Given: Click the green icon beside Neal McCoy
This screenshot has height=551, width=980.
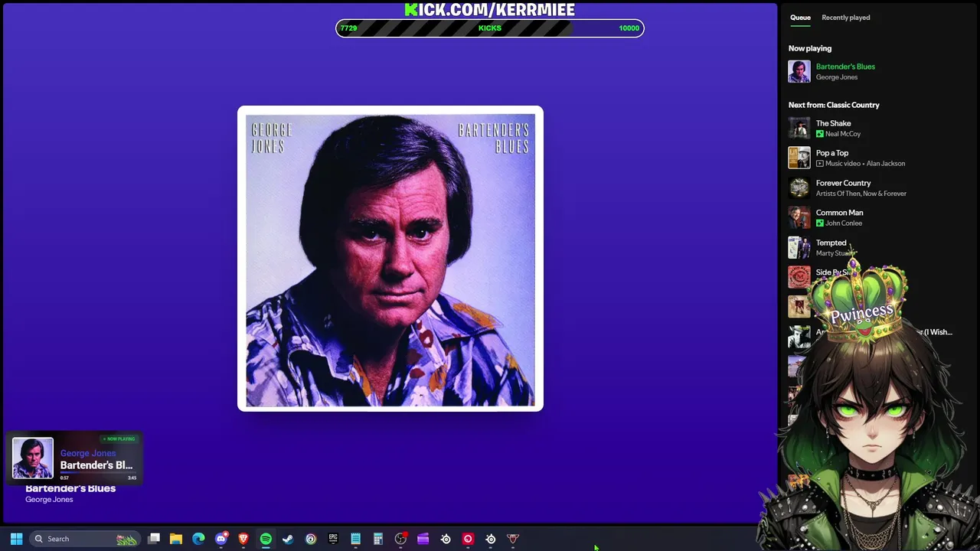Looking at the screenshot, I should click(x=820, y=134).
